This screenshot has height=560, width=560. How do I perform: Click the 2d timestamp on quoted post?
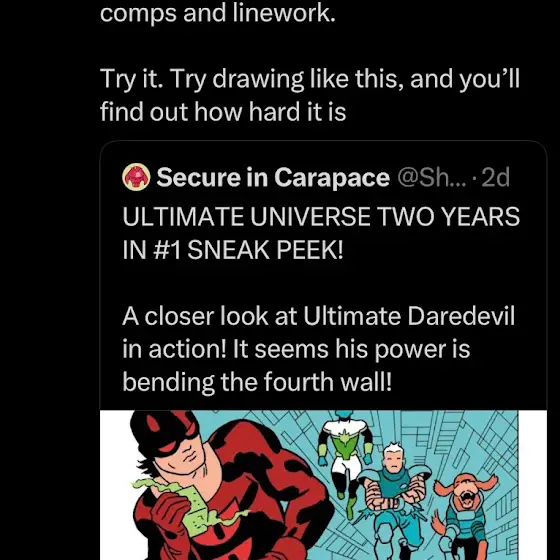495,178
